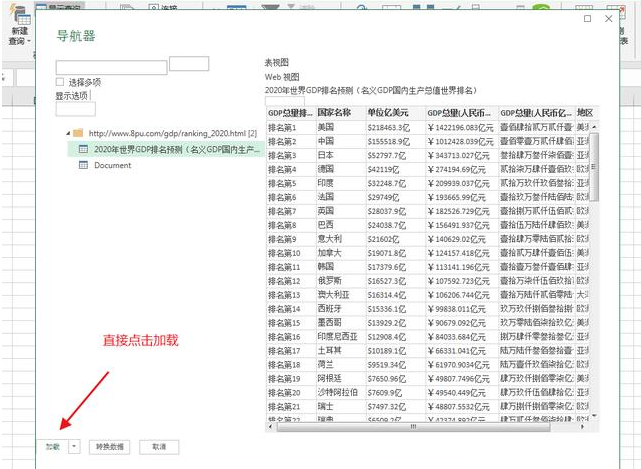Click the cell 美国
641x469 pixels.
click(x=341, y=128)
